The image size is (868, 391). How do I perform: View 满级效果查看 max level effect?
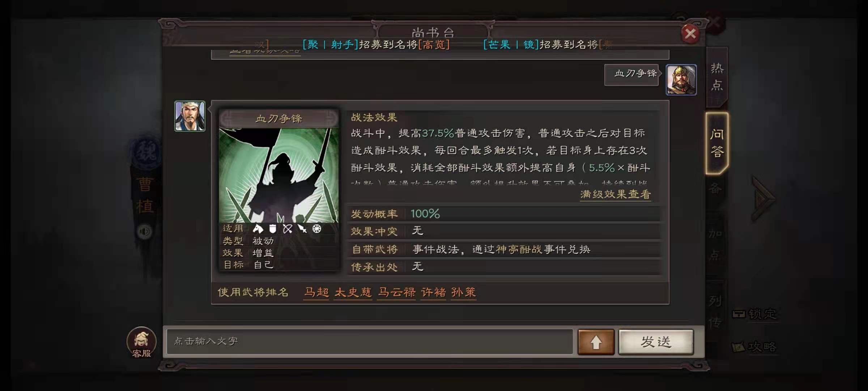(x=615, y=194)
